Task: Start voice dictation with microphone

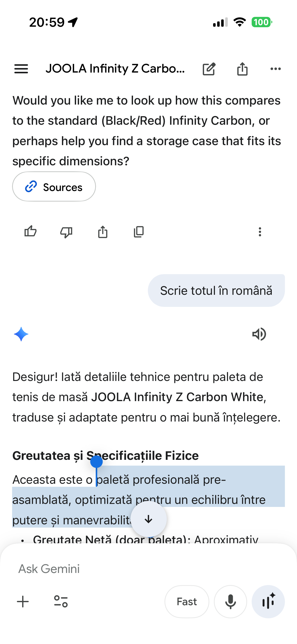Action: 230,601
